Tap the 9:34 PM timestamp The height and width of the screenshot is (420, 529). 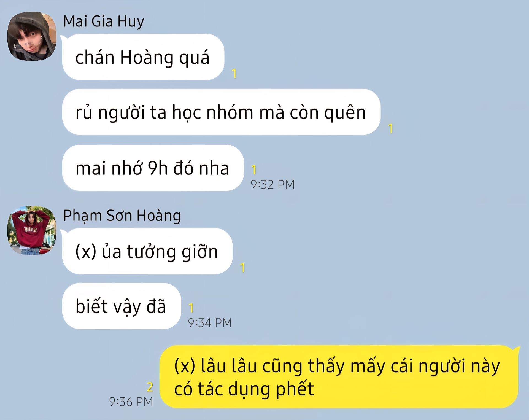[x=210, y=323]
